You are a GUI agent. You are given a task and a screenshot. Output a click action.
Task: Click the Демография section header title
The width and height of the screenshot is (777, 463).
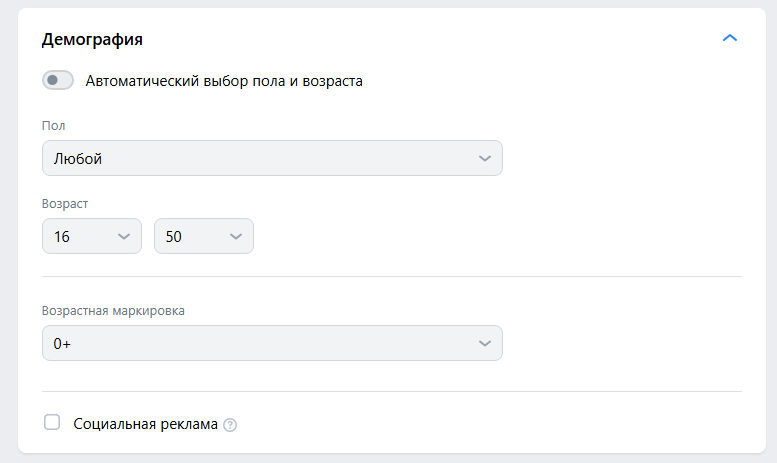(92, 40)
